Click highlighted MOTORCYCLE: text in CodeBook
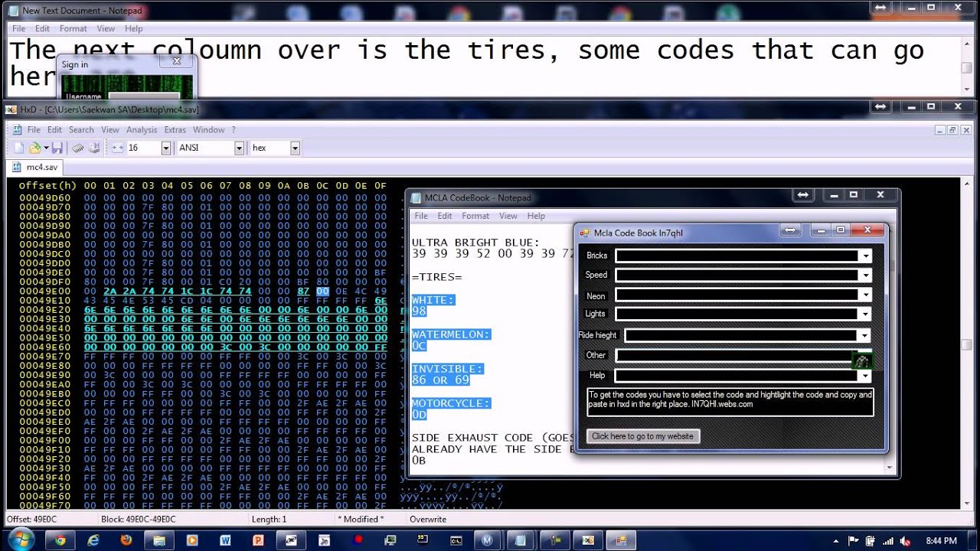Viewport: 980px width, 551px height. [x=450, y=403]
